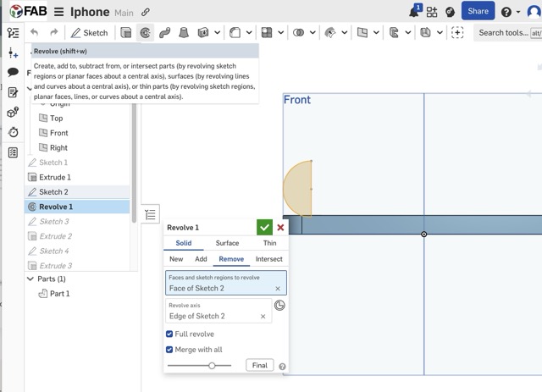
Task: Open the help question mark menu
Action: click(x=506, y=12)
